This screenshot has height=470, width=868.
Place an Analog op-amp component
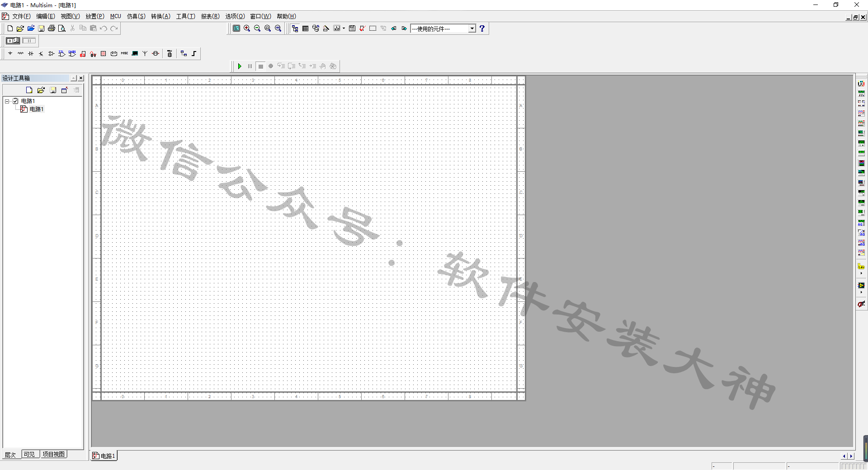click(52, 53)
